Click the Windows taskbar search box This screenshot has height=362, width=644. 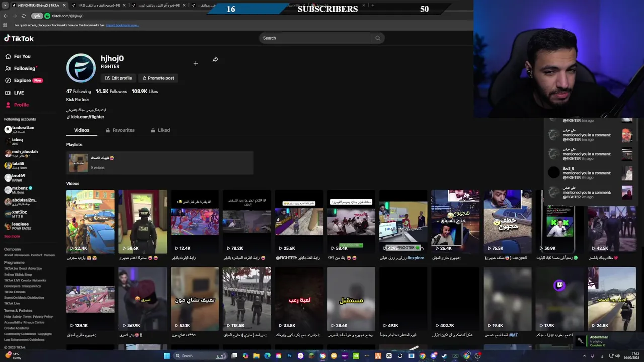coord(200,356)
